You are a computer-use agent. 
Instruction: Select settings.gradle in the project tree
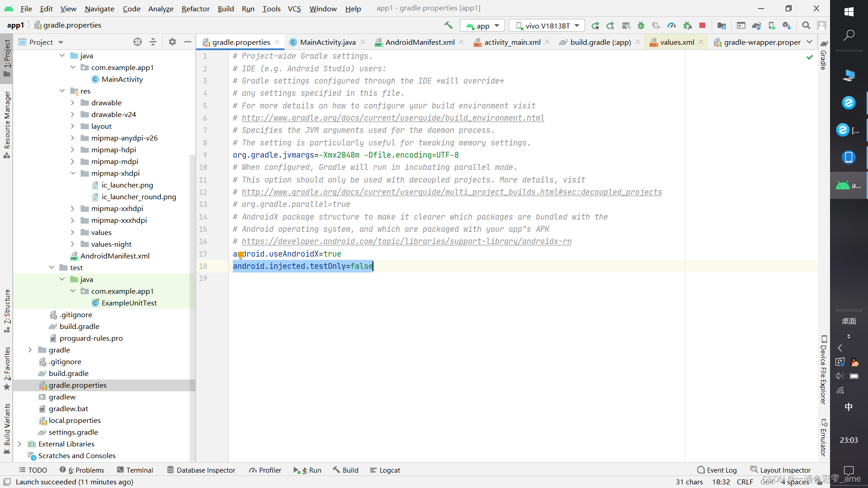(x=73, y=432)
